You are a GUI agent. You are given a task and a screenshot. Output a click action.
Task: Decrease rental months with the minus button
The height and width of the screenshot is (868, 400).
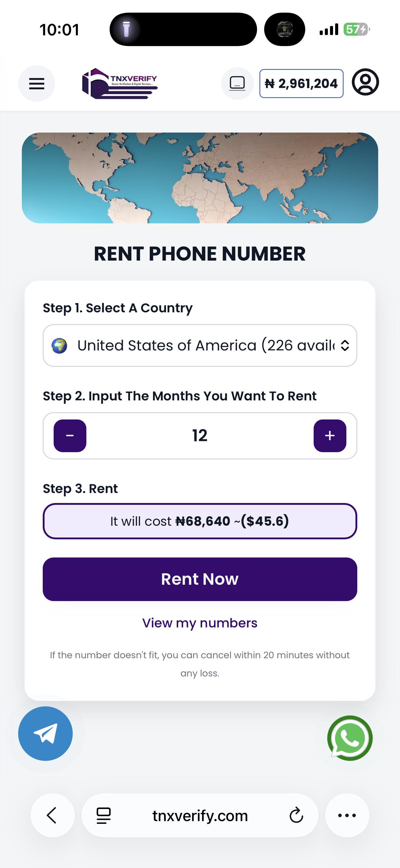tap(70, 435)
